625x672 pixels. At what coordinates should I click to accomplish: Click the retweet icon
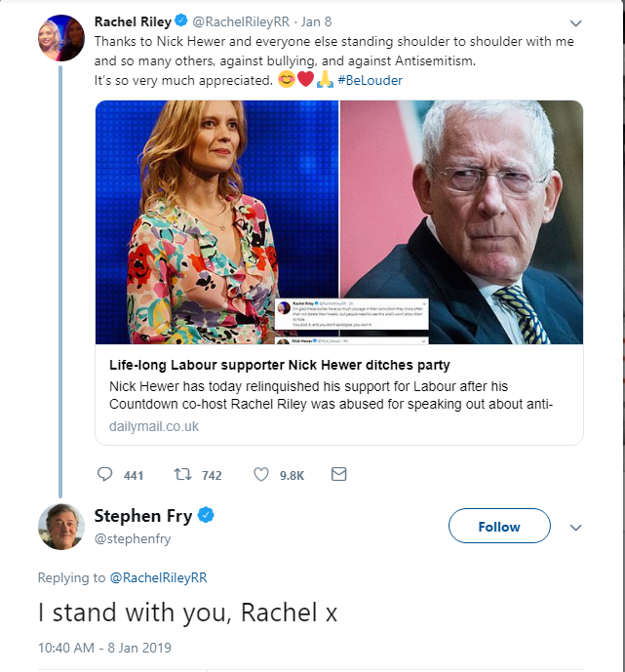182,475
